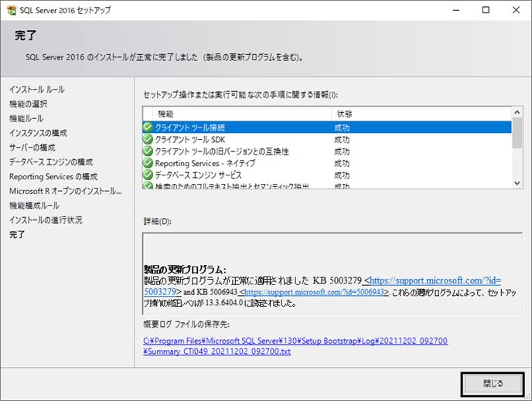This screenshot has width=532, height=401.
Task: Click インスタンスの構成 step in sidebar
Action: 38,133
